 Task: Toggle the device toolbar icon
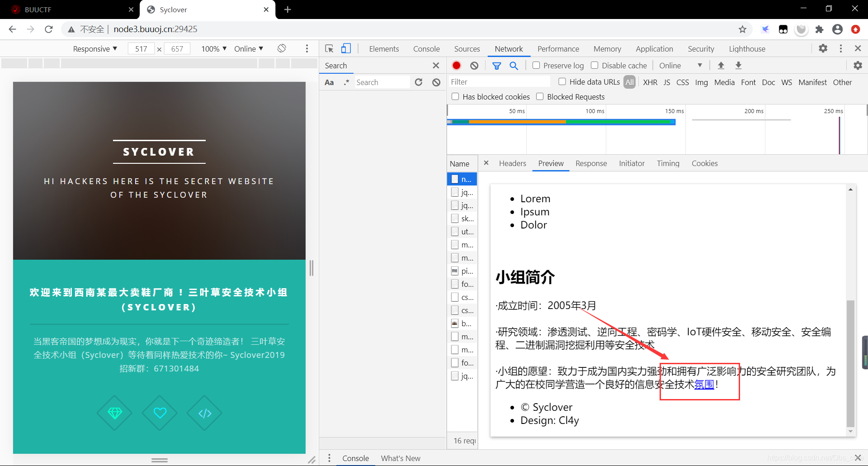click(346, 48)
